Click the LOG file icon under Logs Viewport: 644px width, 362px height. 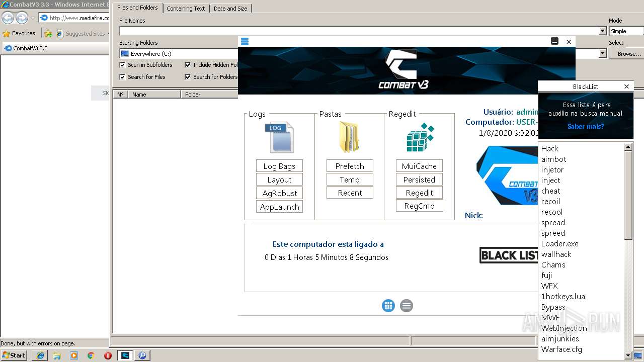[279, 137]
